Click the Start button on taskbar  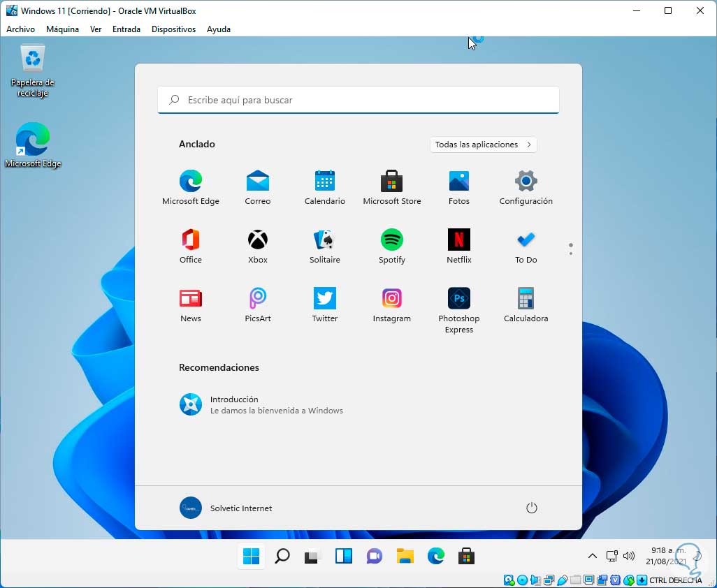pyautogui.click(x=251, y=557)
